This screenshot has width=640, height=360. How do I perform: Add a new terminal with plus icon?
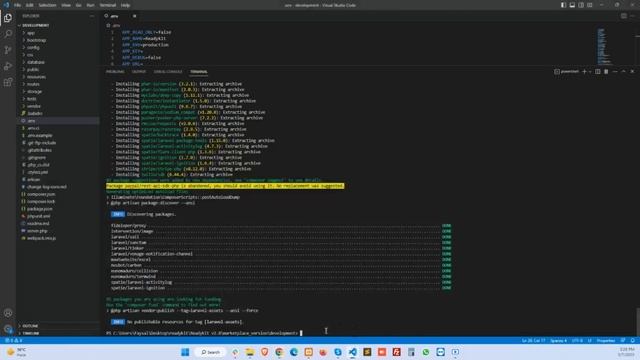pyautogui.click(x=584, y=71)
